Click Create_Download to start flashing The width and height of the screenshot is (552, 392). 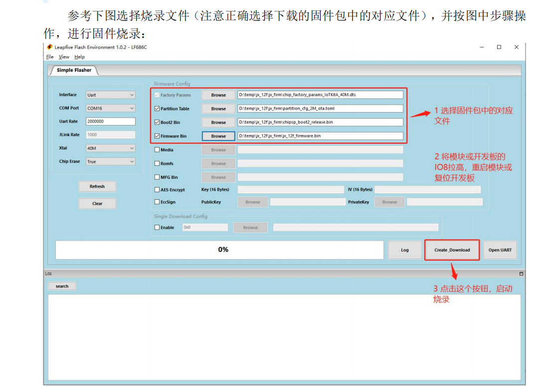452,250
